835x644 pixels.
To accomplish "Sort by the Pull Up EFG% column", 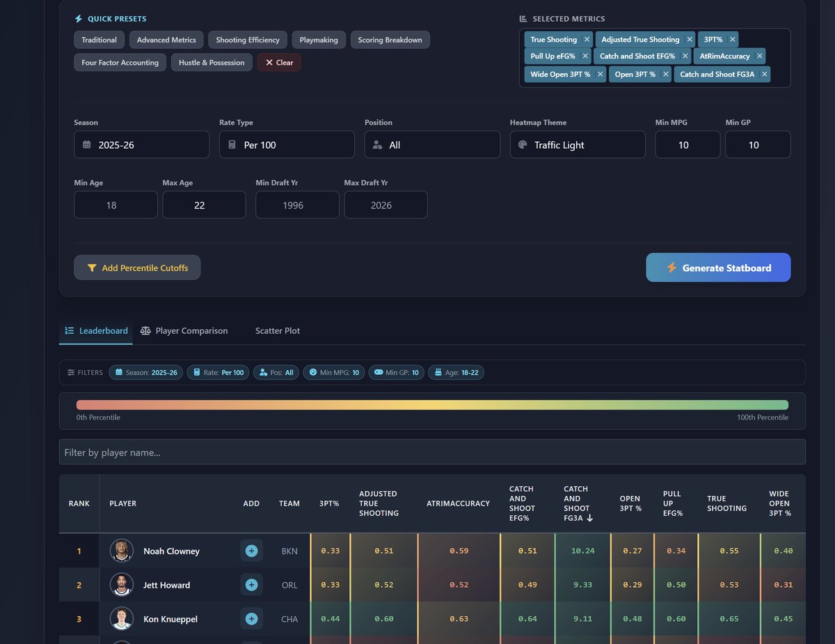I will (675, 504).
